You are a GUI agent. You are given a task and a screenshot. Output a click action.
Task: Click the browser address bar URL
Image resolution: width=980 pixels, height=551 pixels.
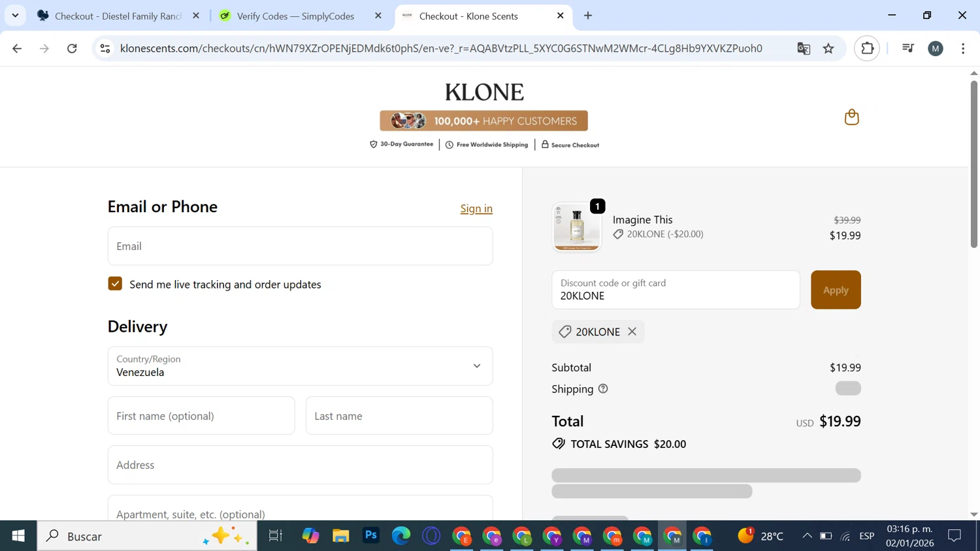pos(441,48)
